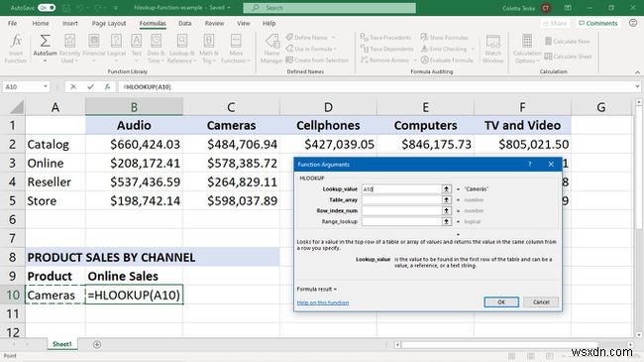Switch to the Data tab
This screenshot has width=644, height=362.
point(185,23)
